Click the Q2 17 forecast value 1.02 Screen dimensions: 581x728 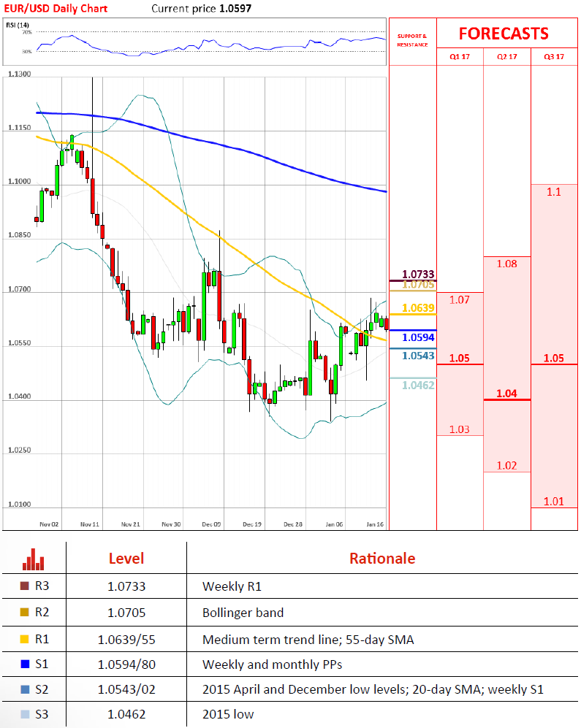click(x=506, y=466)
